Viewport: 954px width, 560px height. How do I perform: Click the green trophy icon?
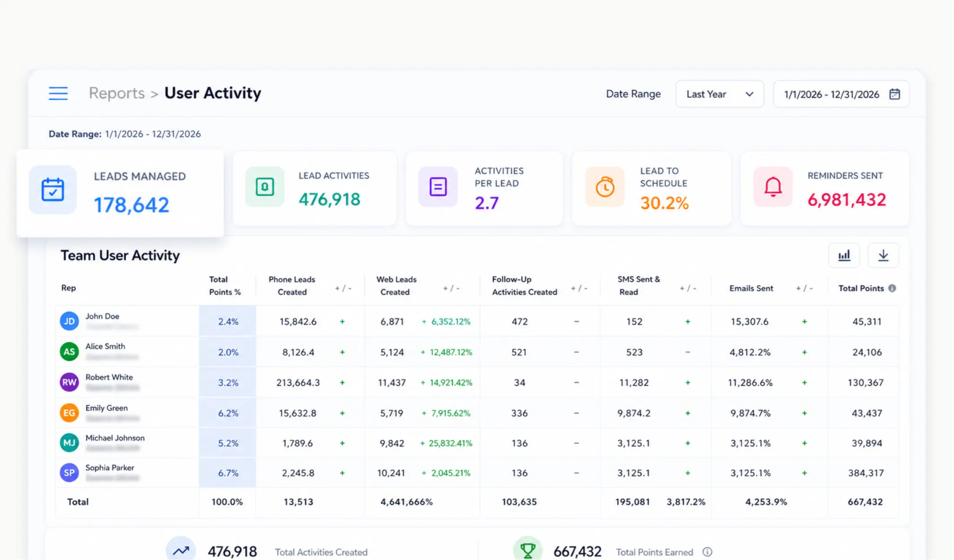pos(528,550)
